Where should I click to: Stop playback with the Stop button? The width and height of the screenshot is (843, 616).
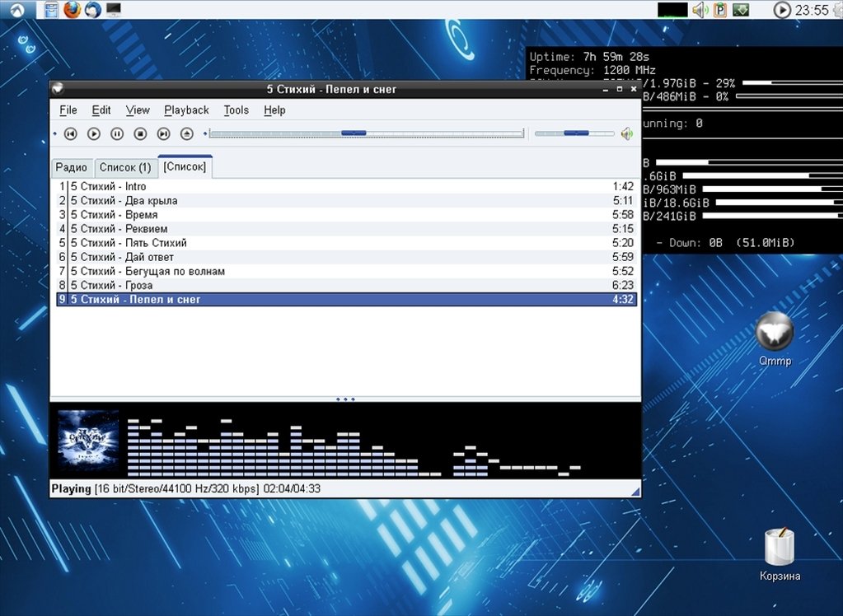(140, 134)
